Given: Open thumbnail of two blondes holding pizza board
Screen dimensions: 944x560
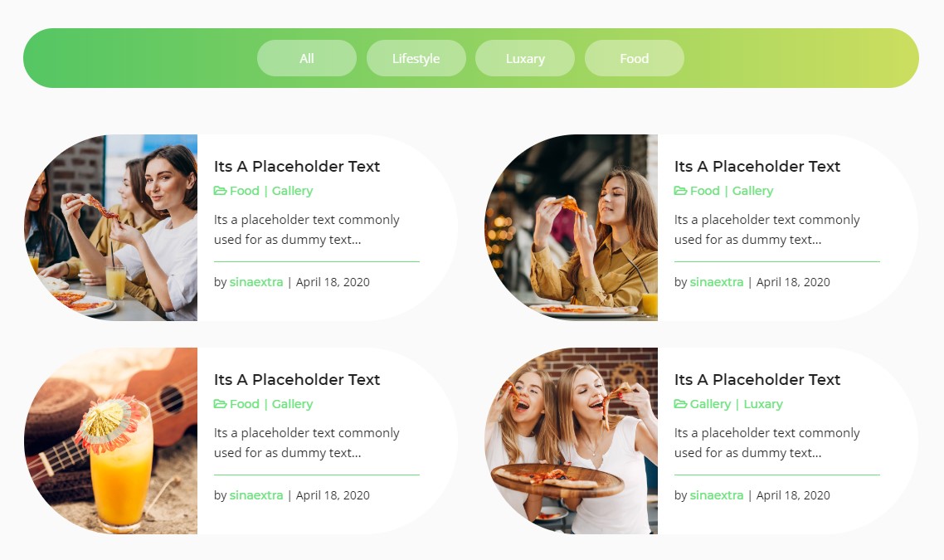Looking at the screenshot, I should [572, 441].
